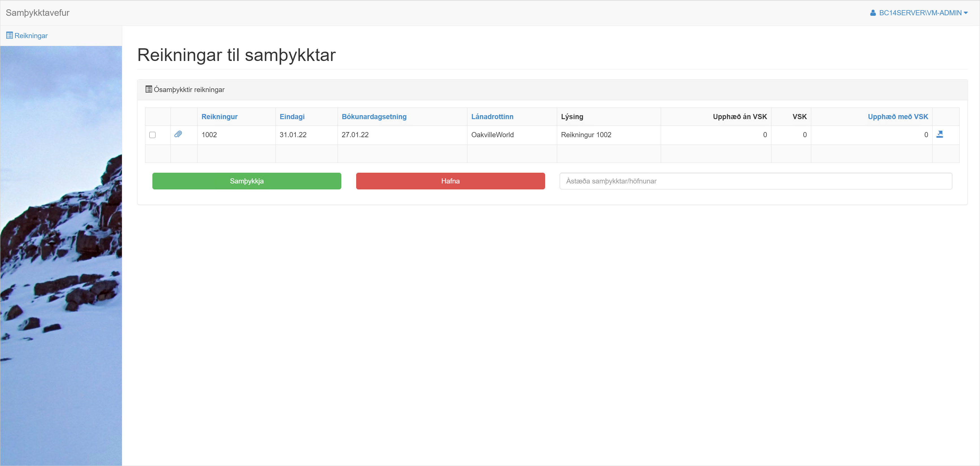980x466 pixels.
Task: Tick the checkbox for invoice 1002
Action: point(152,135)
